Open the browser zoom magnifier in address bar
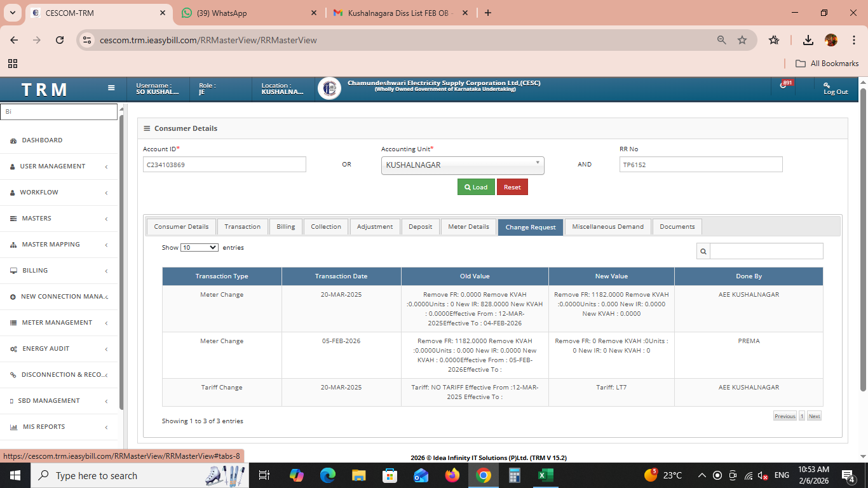The image size is (868, 488). 722,40
